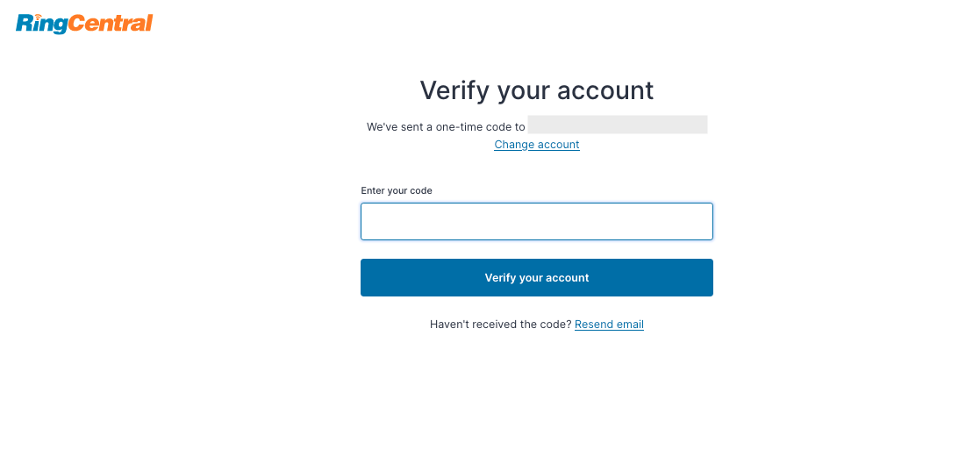The height and width of the screenshot is (464, 980).
Task: Click the blue Verify your account button
Action: point(537,277)
